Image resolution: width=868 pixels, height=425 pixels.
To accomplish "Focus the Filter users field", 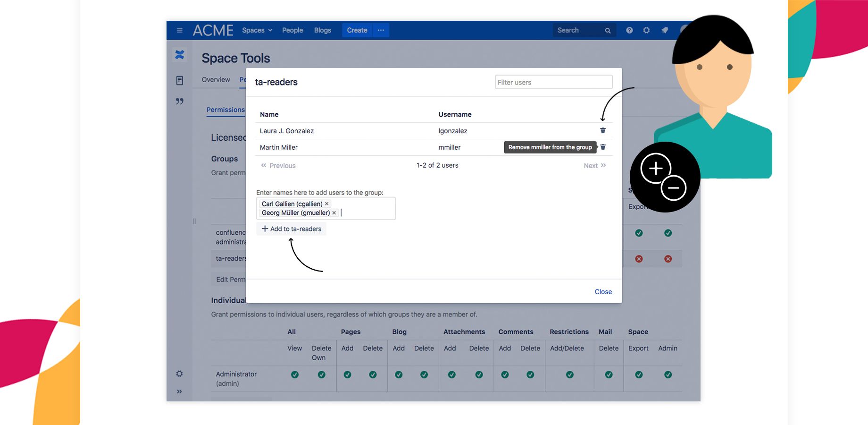I will [x=554, y=82].
